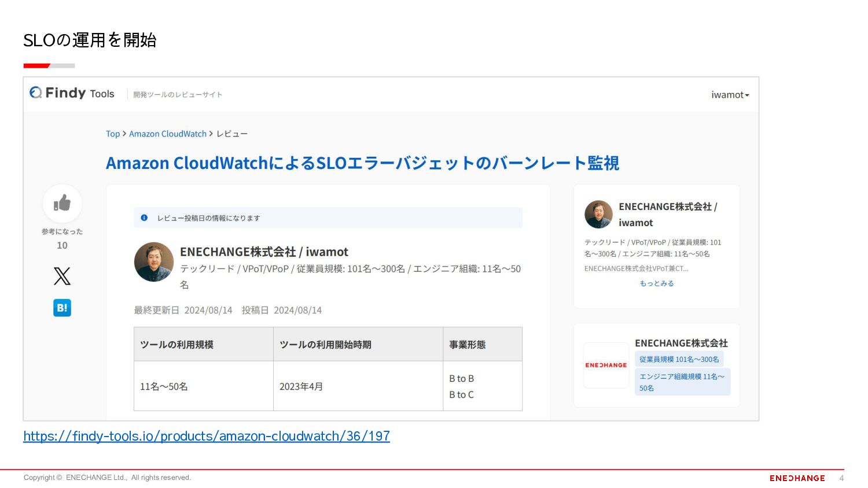This screenshot has height=488, width=868.
Task: Go to the Top breadcrumb link
Action: coord(113,134)
